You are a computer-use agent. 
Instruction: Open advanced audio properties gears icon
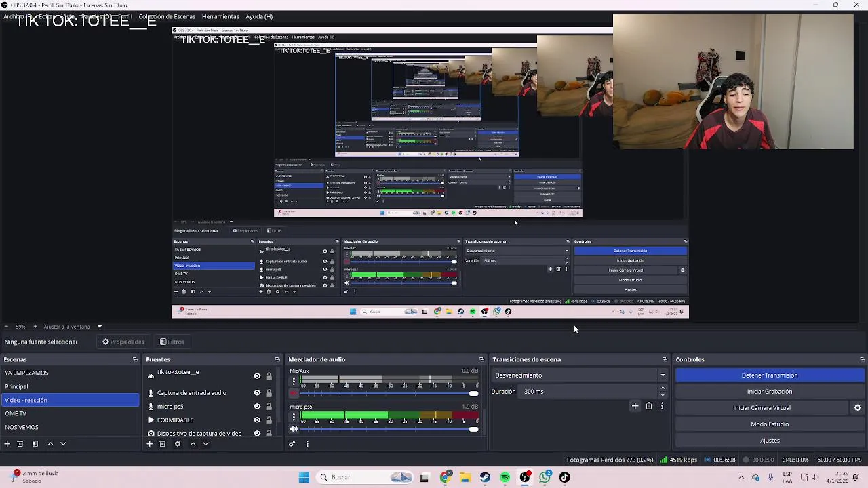click(x=292, y=444)
